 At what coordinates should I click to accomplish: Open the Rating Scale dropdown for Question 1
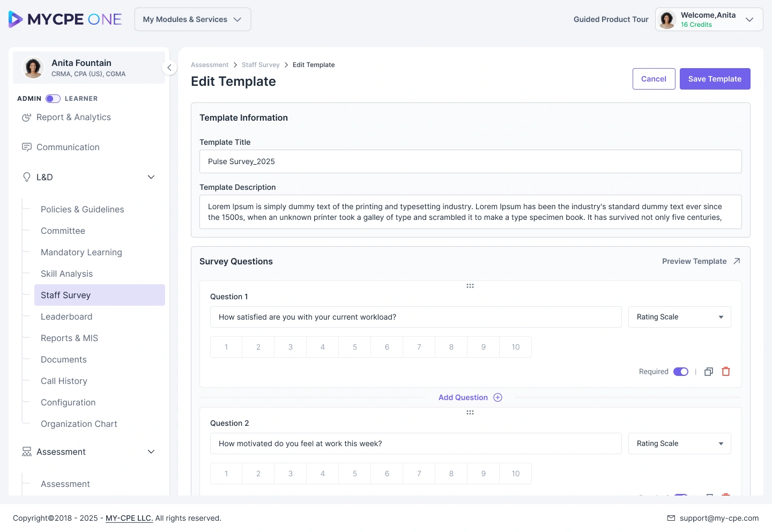point(680,317)
